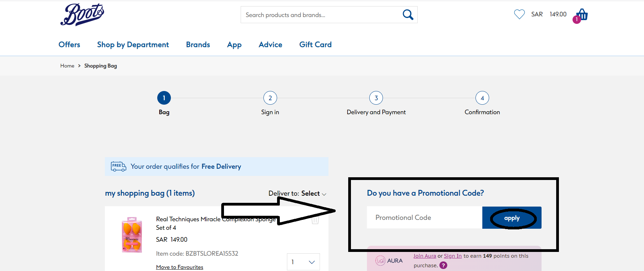Open the App menu item

coord(235,45)
